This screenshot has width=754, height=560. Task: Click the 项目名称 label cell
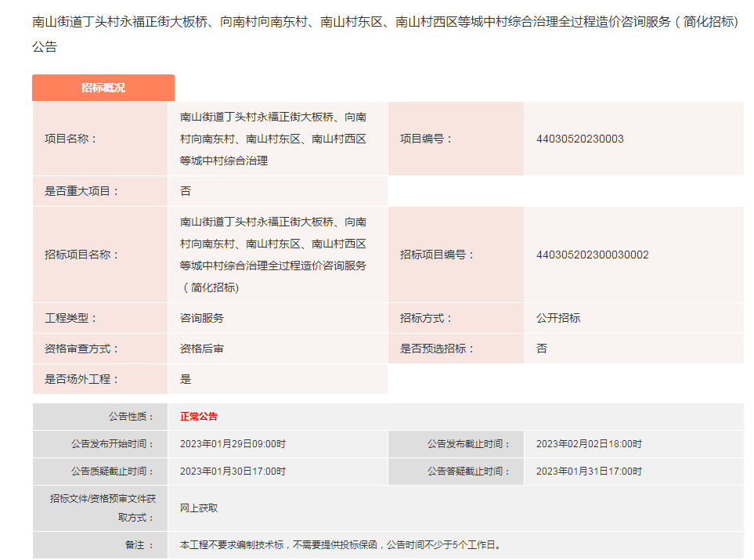(x=70, y=139)
